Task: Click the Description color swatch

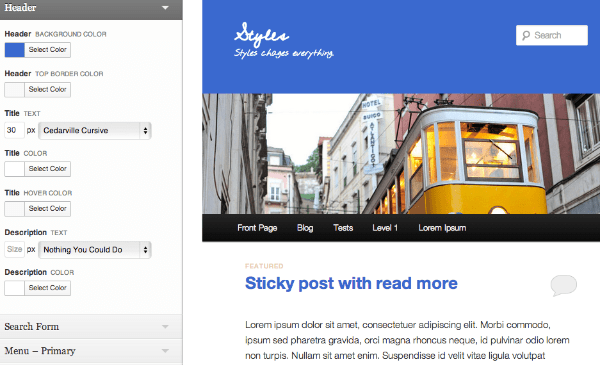Action: [x=15, y=288]
